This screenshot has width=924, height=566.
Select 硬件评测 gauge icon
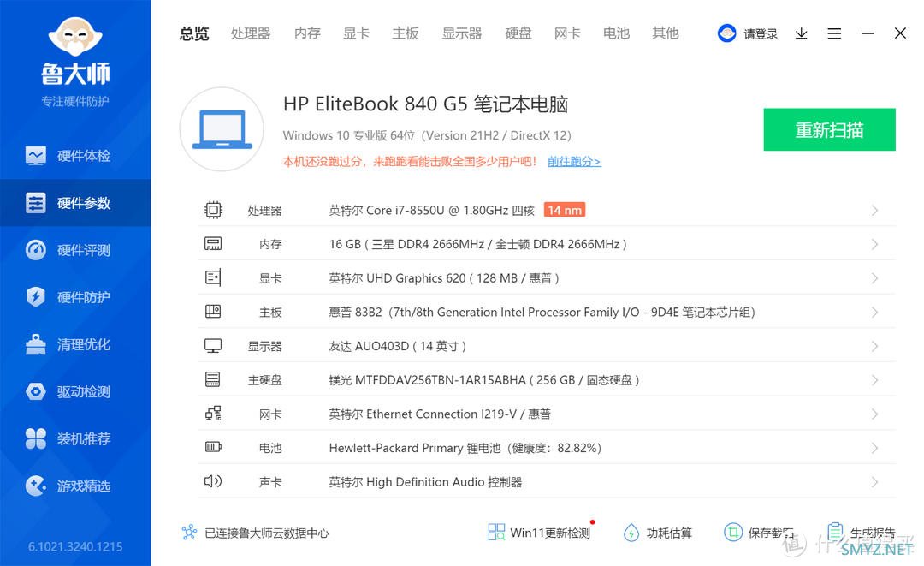click(x=36, y=250)
